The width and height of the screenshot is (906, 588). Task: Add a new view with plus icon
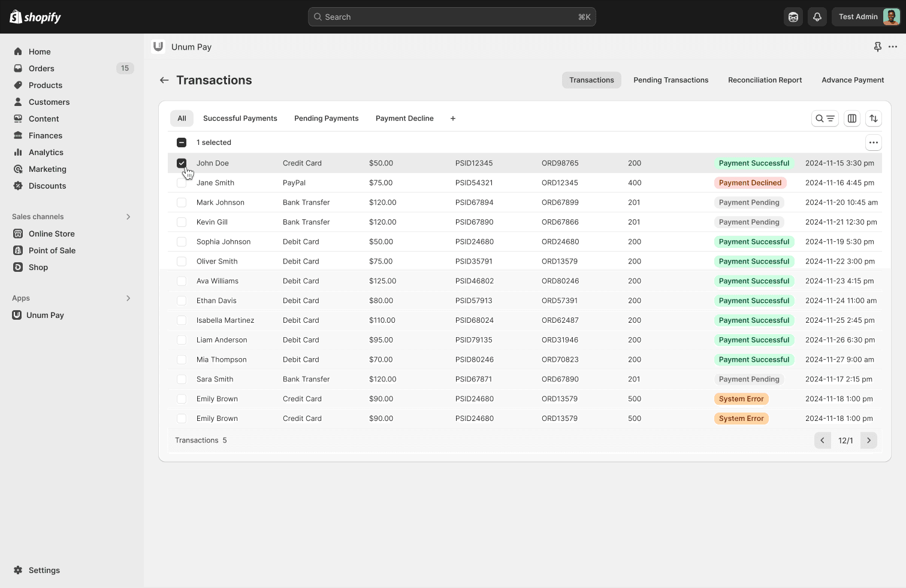[x=453, y=119]
